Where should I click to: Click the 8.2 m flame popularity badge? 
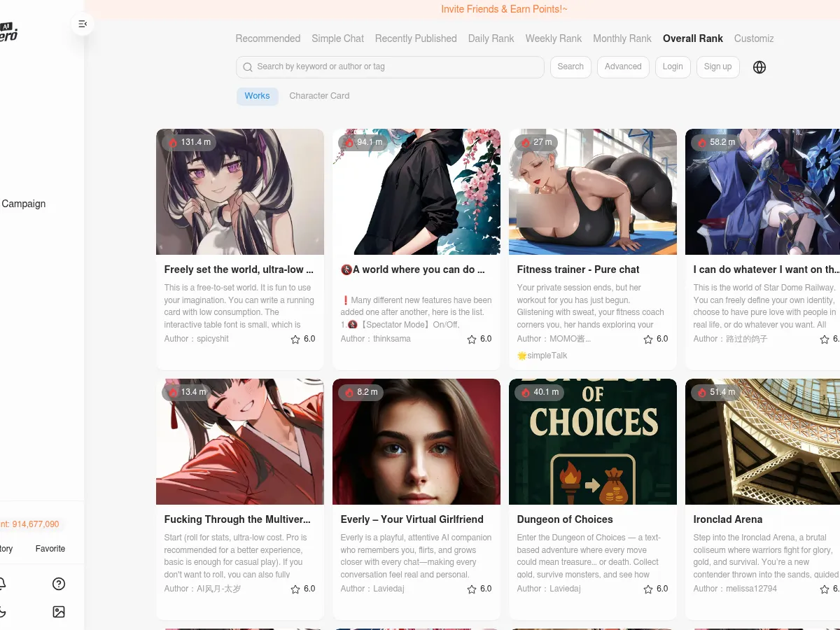pyautogui.click(x=361, y=392)
